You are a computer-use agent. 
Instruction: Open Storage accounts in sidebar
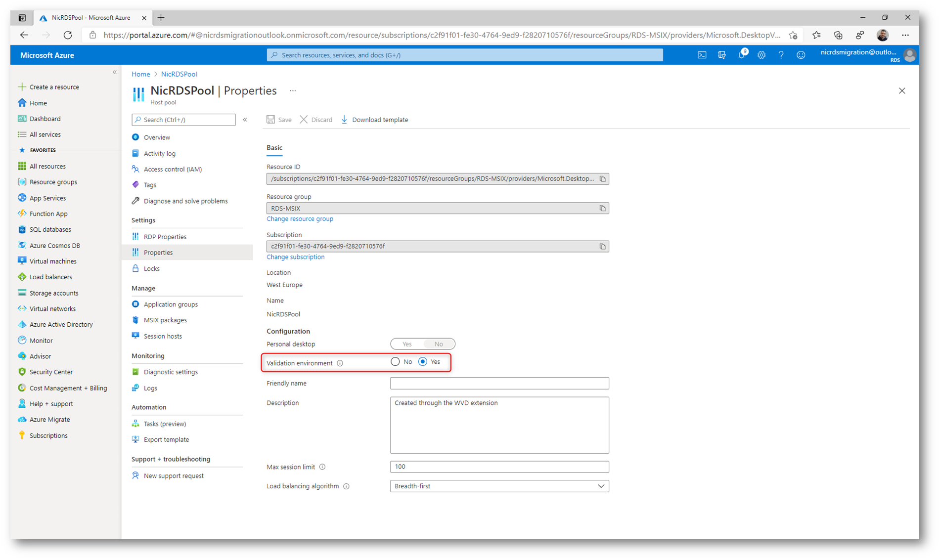coord(54,293)
